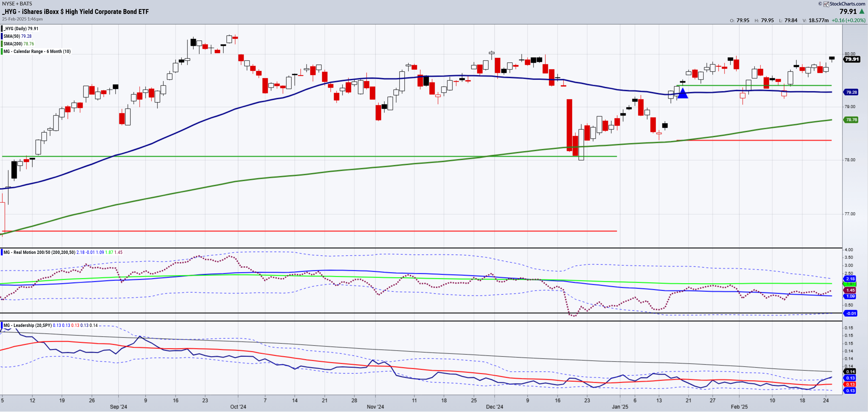
Task: Click the MG Leadership (20,SPY) indicator label
Action: 28,325
